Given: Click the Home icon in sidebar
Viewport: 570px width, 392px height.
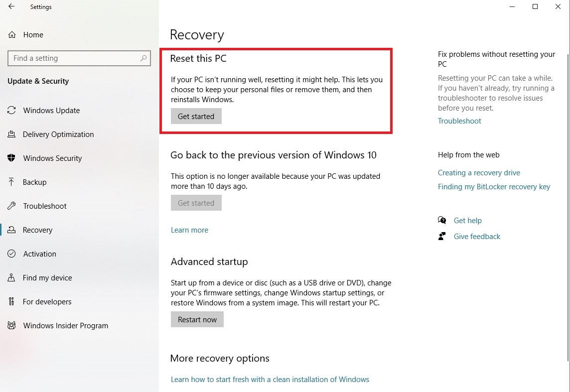Looking at the screenshot, I should [x=12, y=35].
